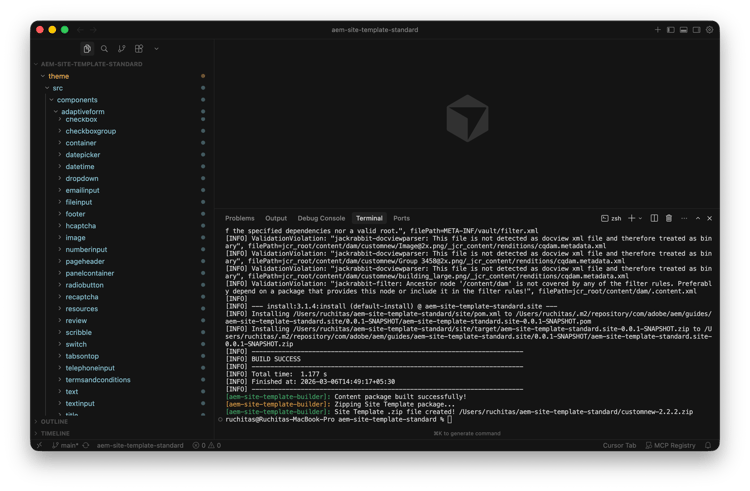Switch to the Debug Console tab

[x=321, y=218]
